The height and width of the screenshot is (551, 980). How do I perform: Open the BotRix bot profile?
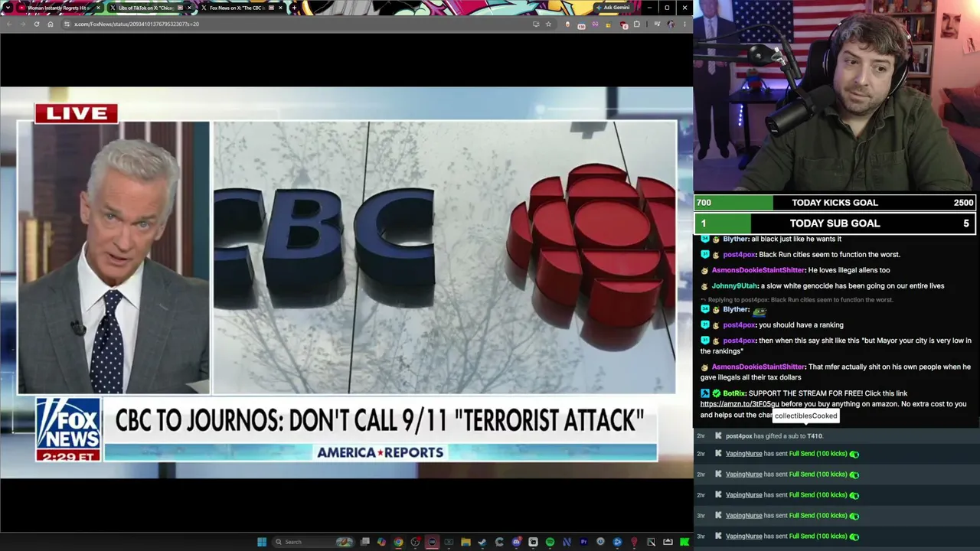(x=734, y=393)
